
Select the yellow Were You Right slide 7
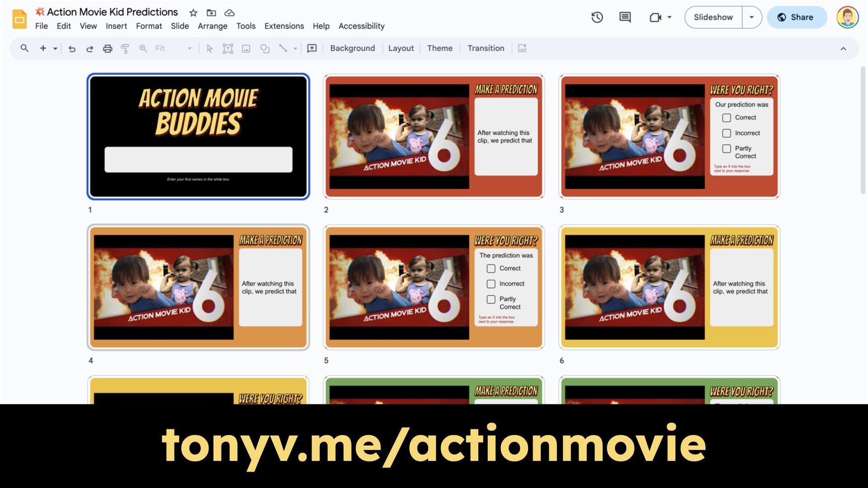pyautogui.click(x=198, y=390)
